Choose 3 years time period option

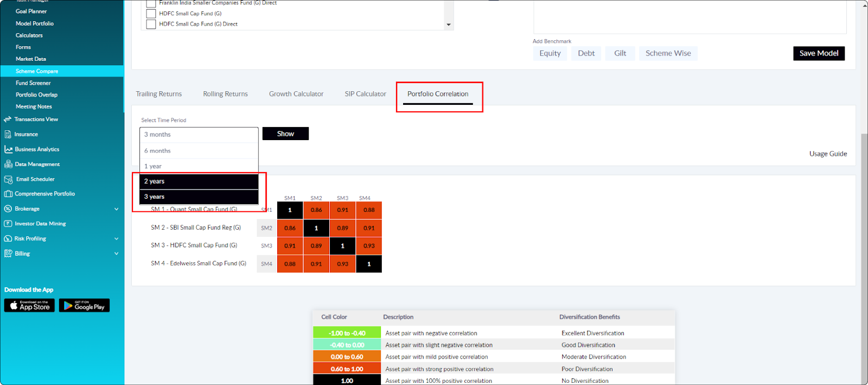[199, 197]
